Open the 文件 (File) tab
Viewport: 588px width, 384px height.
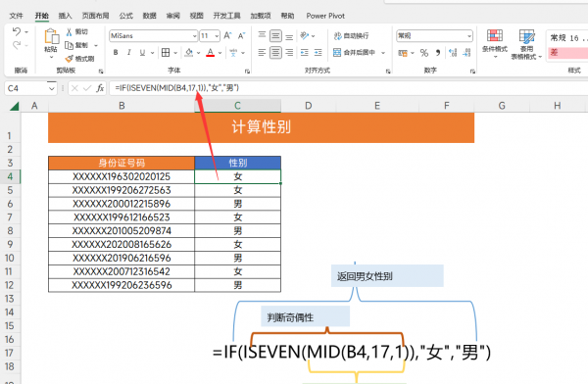coord(16,16)
